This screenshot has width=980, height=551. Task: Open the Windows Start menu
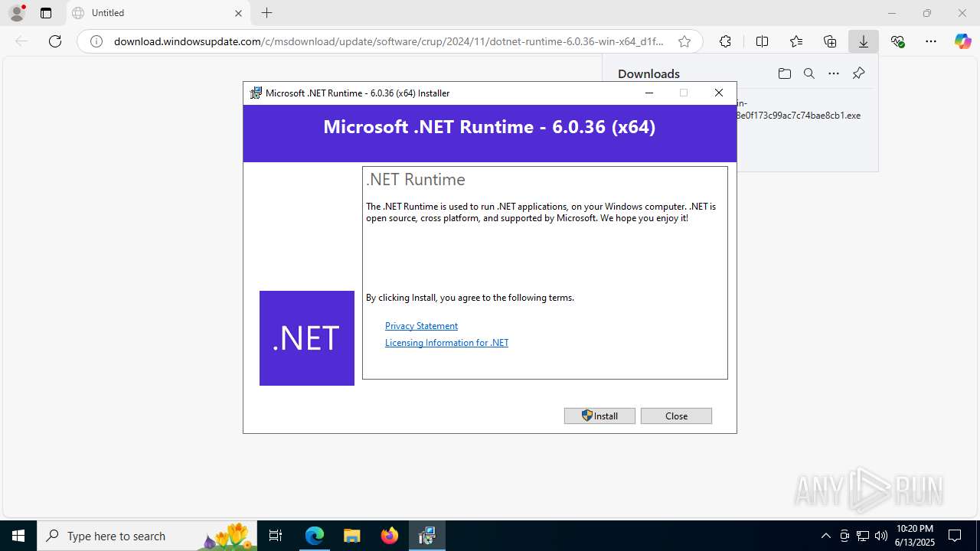tap(18, 536)
